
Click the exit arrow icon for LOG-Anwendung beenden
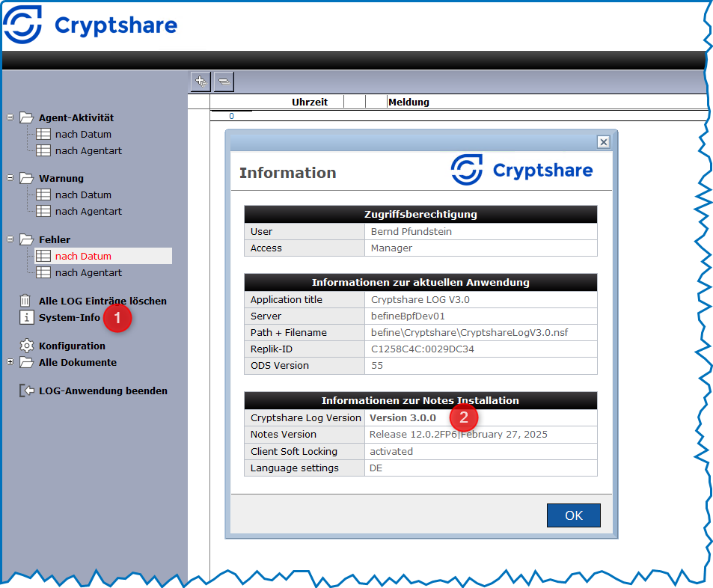coord(26,391)
